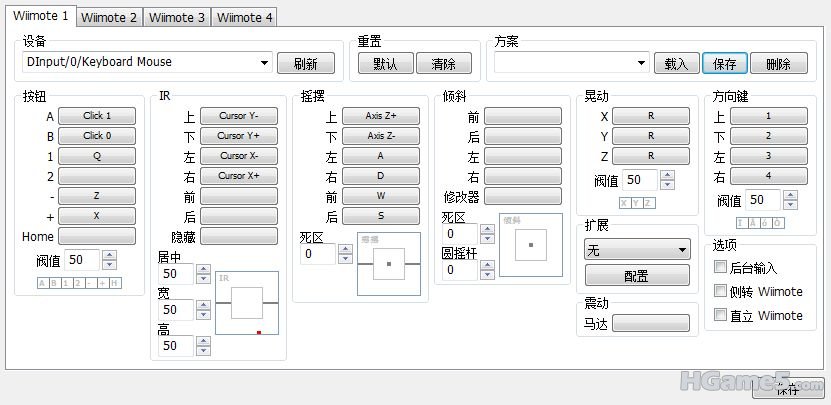
Task: Switch to the Wiimote 4 tab
Action: [244, 17]
